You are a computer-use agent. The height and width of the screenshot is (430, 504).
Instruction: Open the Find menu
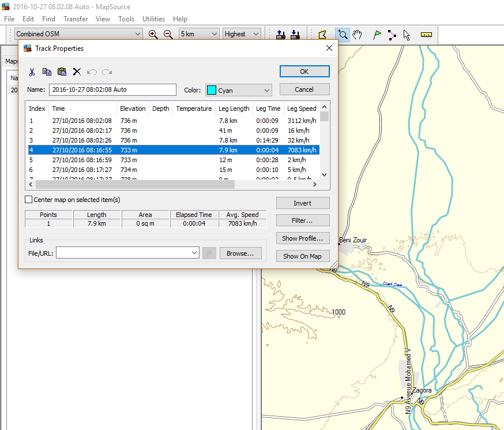pos(48,19)
